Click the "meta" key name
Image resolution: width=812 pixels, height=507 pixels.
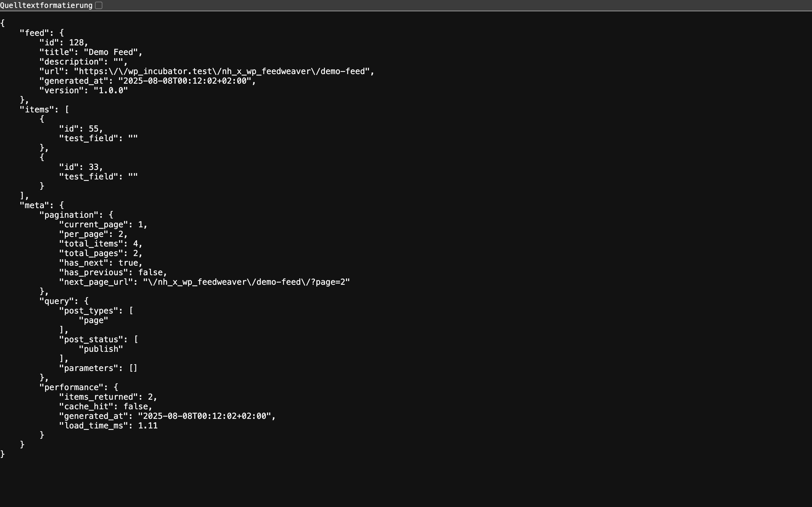[34, 205]
